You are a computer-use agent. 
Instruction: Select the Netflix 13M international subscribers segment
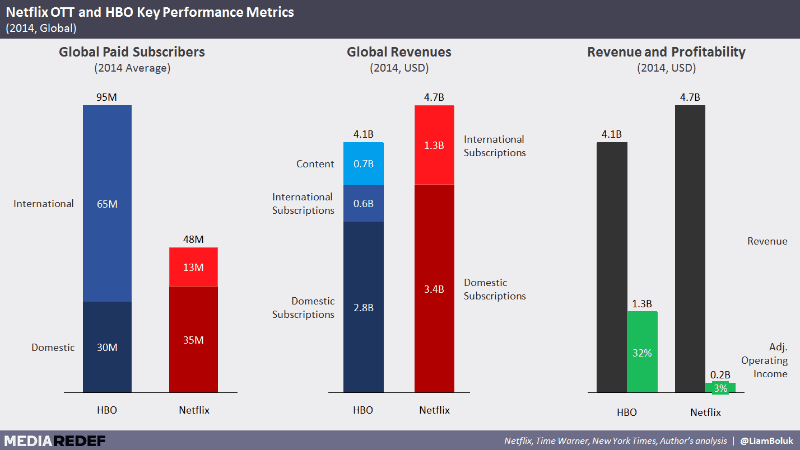193,267
